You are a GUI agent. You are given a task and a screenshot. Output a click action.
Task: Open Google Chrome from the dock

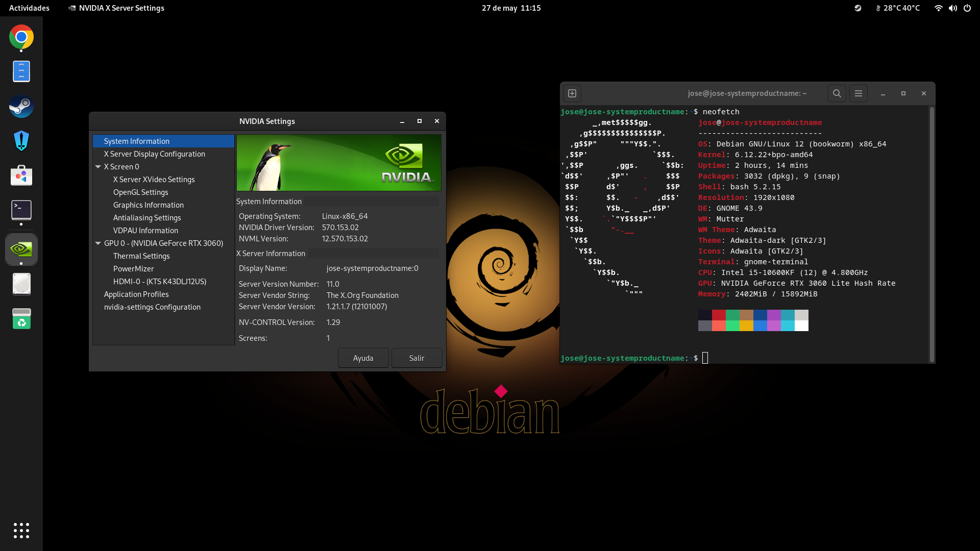click(x=21, y=37)
